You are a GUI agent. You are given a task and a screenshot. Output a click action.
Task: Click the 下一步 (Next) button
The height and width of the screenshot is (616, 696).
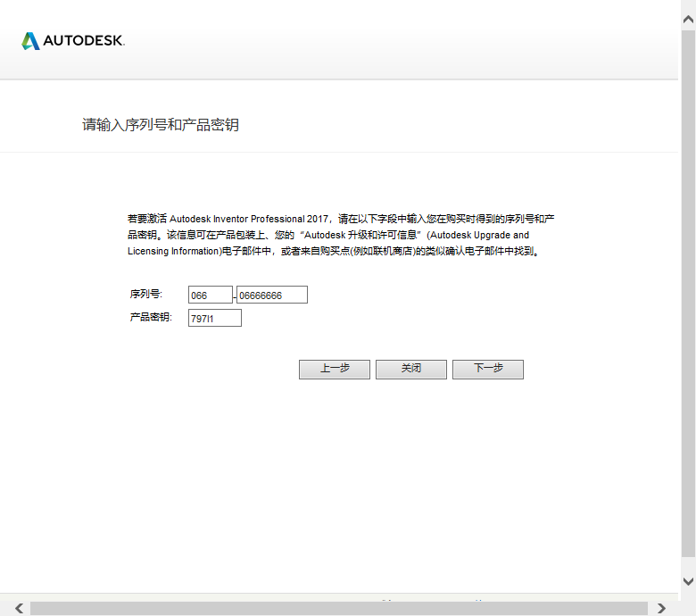coord(488,369)
